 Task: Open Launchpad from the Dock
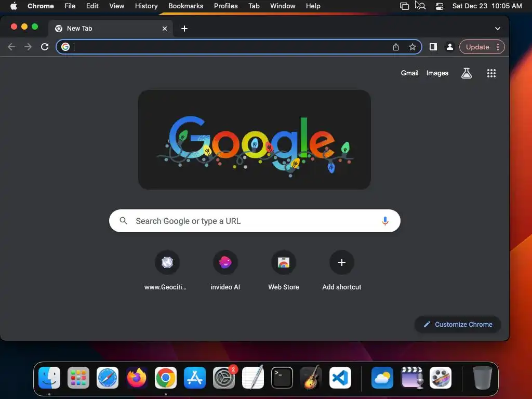coord(78,378)
